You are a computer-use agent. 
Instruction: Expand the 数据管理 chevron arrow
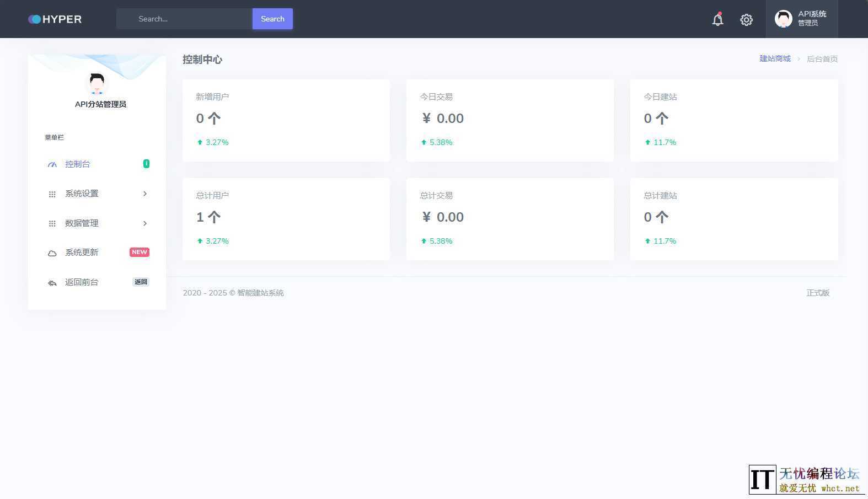pyautogui.click(x=145, y=223)
